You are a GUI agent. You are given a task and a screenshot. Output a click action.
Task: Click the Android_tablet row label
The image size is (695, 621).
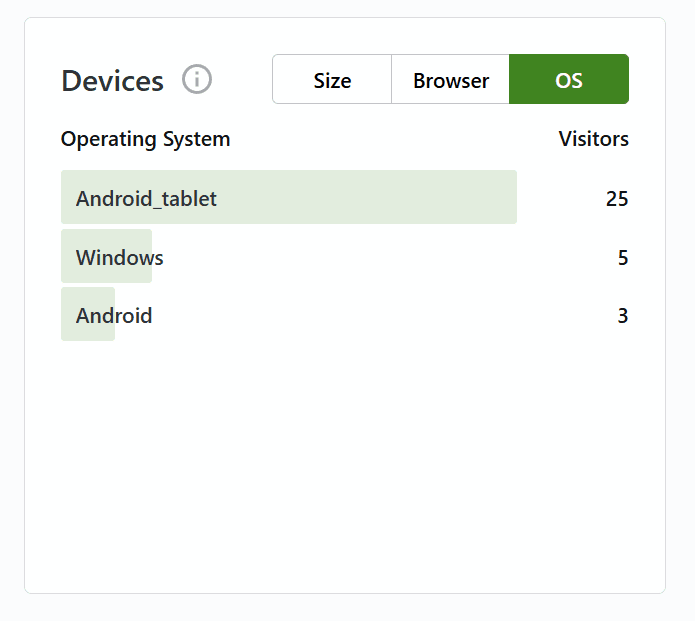[x=146, y=198]
